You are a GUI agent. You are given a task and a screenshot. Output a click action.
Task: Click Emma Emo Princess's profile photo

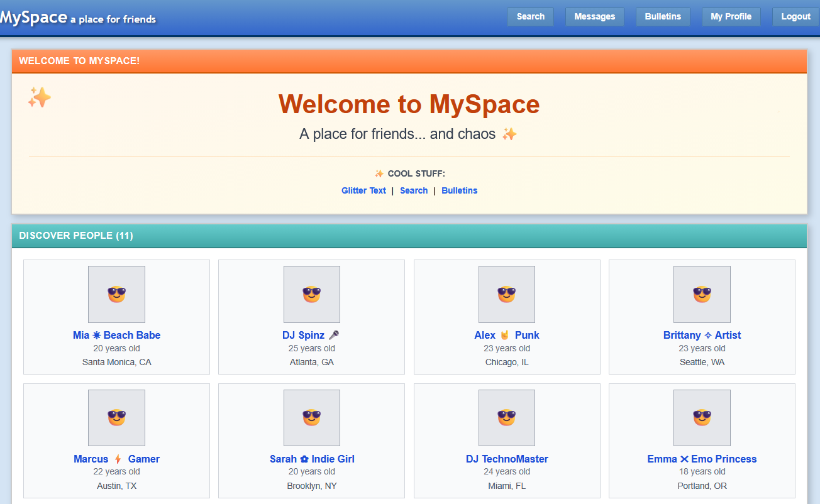coord(702,417)
